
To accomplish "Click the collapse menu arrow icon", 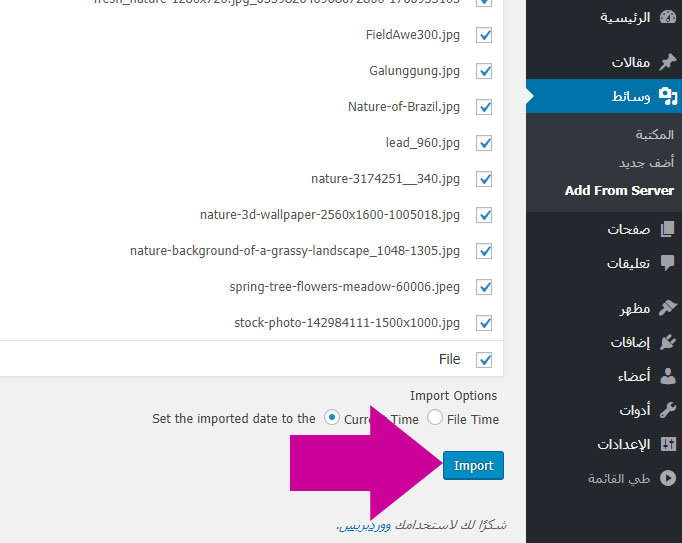I will pyautogui.click(x=668, y=478).
